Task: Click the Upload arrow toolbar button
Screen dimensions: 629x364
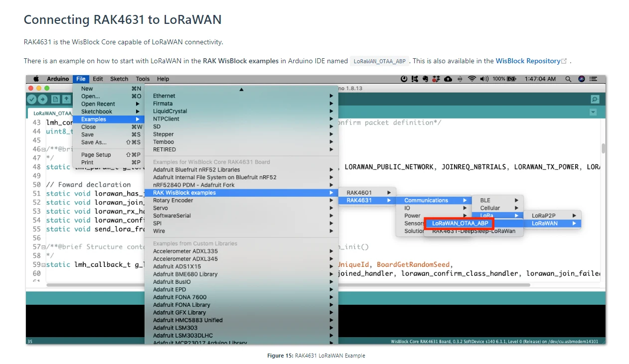Action: [43, 99]
